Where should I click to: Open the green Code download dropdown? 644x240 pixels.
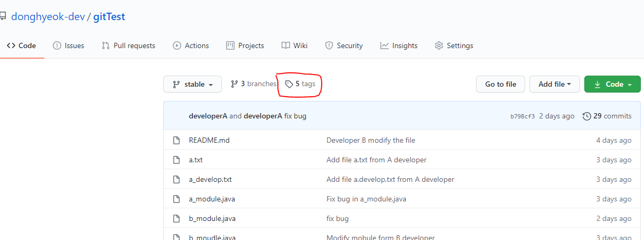pos(612,84)
